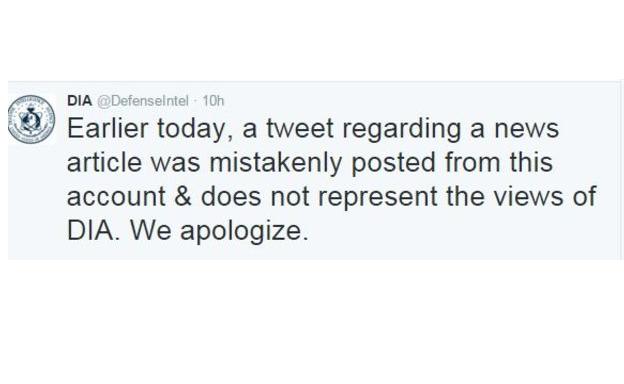Click the word 'We' on last line
The height and width of the screenshot is (384, 624).
[150, 231]
